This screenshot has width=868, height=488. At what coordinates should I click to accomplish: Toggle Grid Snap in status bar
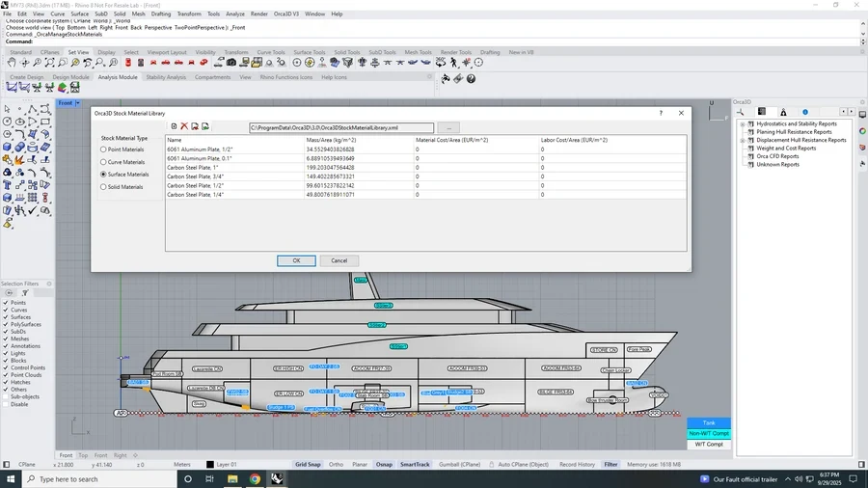click(308, 465)
